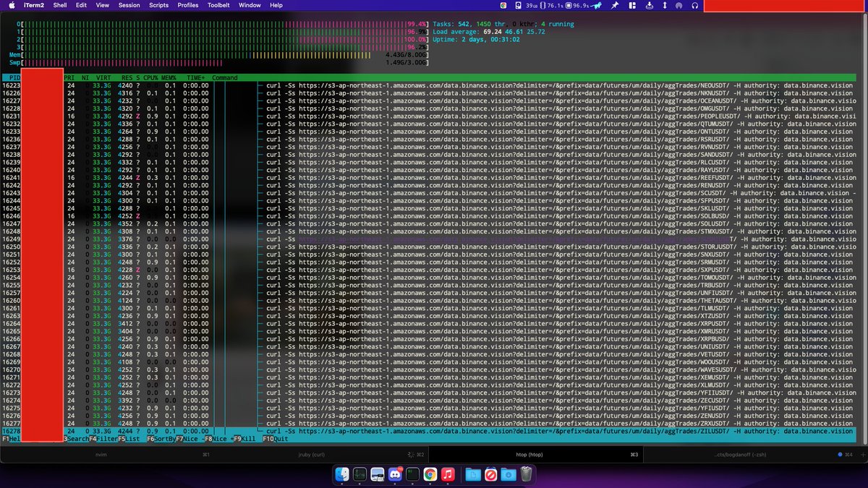
Task: Click F3 Search in htop footer
Action: (x=76, y=439)
